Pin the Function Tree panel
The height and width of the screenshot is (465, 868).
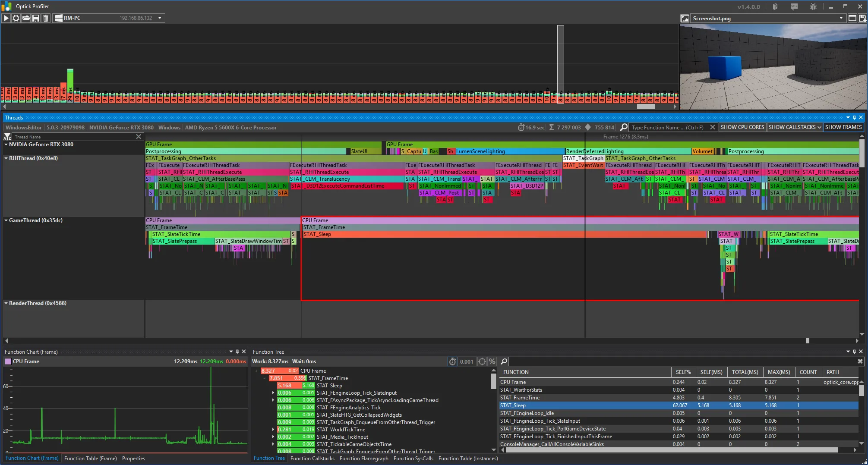[x=854, y=352]
